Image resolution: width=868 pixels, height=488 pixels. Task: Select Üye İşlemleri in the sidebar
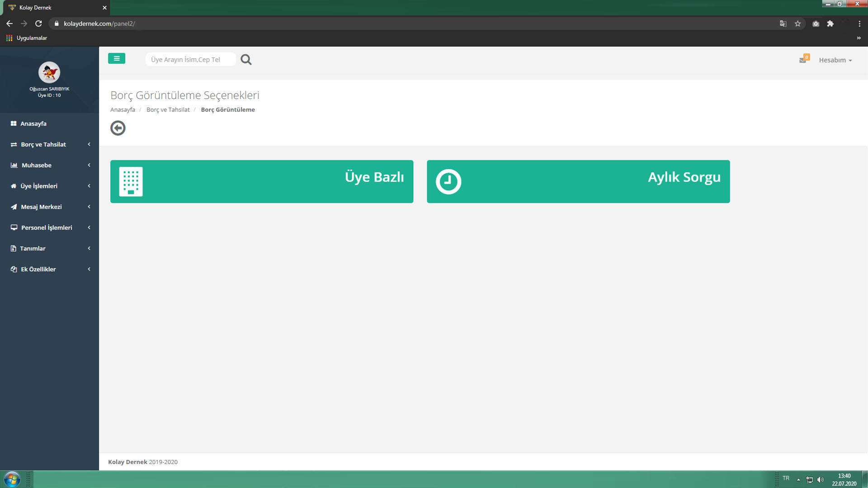(49, 186)
